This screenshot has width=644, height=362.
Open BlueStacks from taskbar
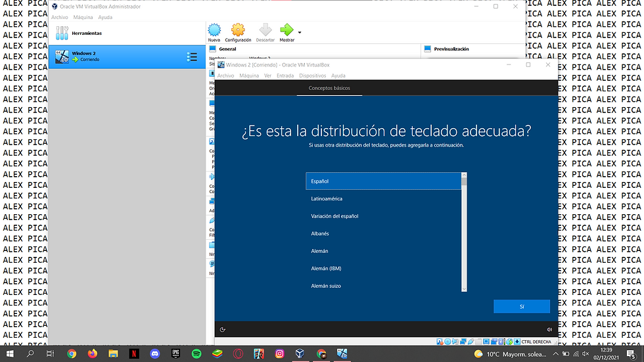click(218, 354)
